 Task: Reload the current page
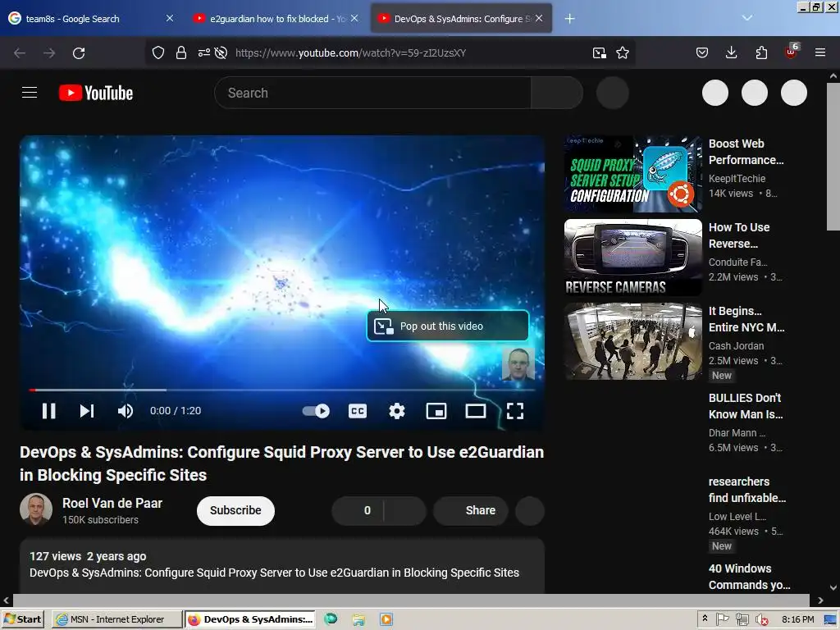click(x=79, y=53)
